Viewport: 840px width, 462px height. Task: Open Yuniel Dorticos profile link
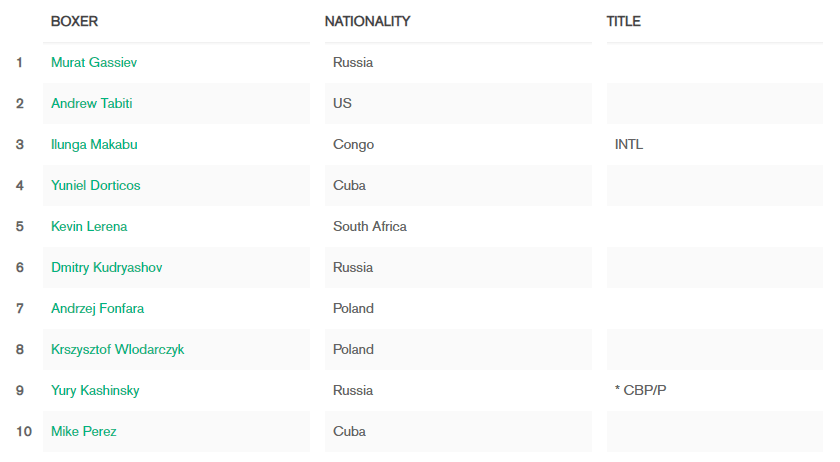click(x=95, y=185)
